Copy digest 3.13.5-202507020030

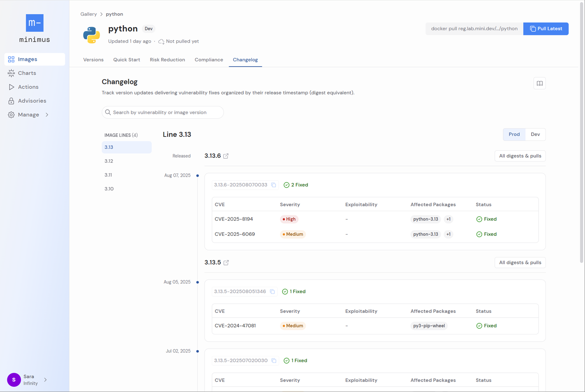[274, 361]
